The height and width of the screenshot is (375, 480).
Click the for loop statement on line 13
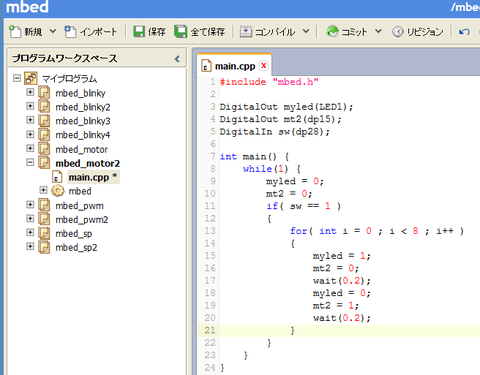pyautogui.click(x=377, y=231)
